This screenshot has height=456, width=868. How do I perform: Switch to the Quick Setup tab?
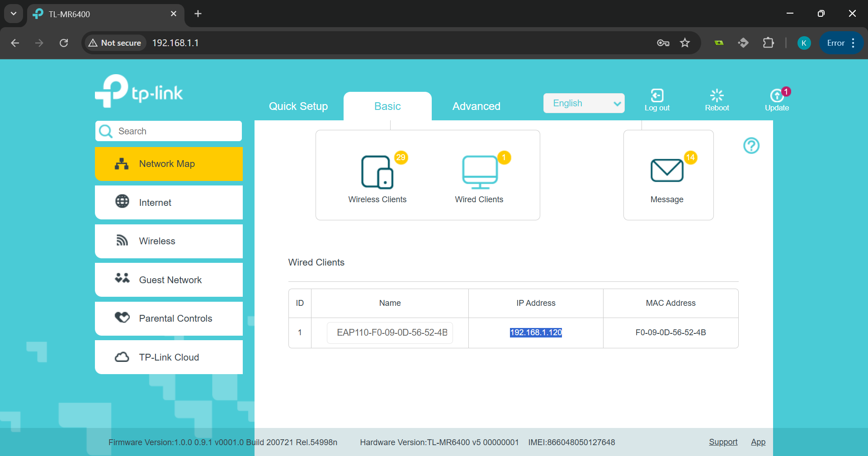298,106
